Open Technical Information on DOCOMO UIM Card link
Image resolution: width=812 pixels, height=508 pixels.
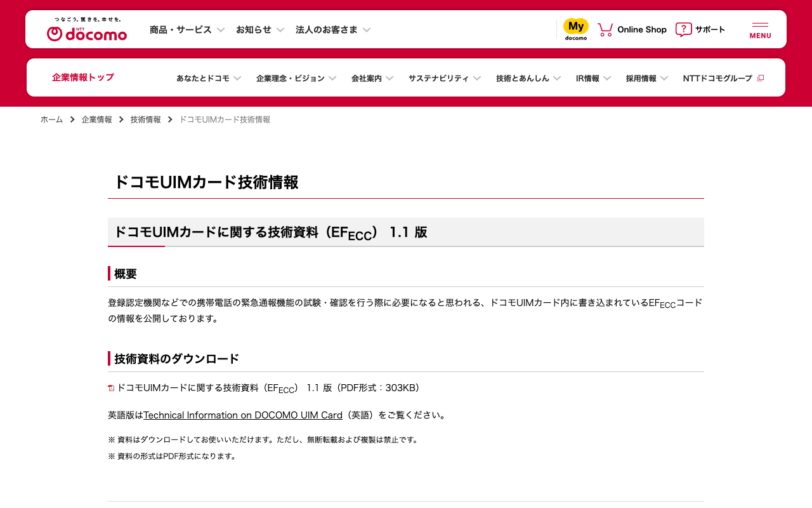click(x=243, y=415)
